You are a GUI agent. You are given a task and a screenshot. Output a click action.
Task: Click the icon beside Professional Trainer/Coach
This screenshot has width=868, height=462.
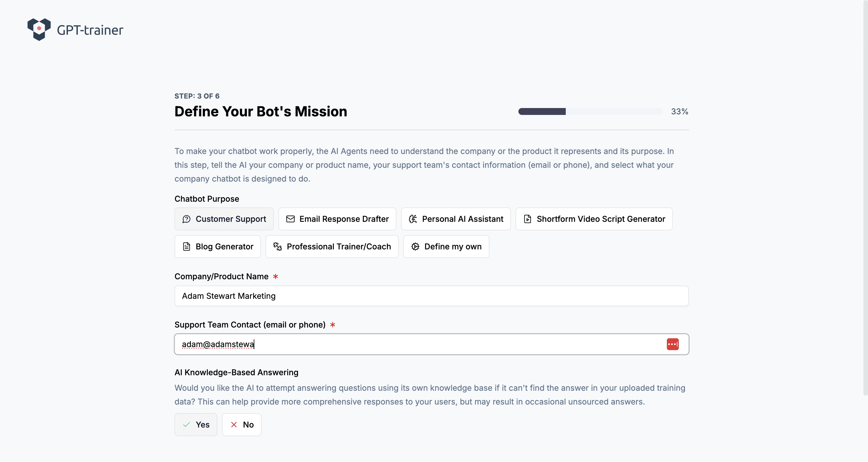(x=277, y=247)
